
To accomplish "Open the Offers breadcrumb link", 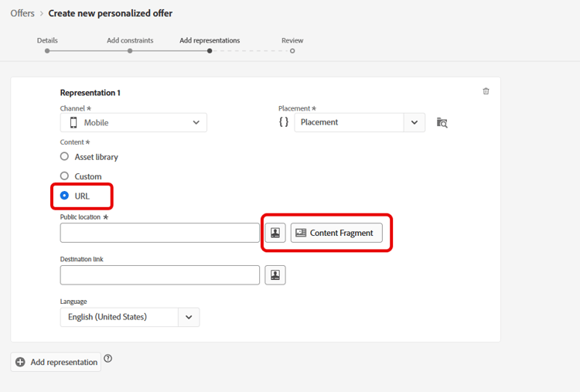I will coord(22,13).
